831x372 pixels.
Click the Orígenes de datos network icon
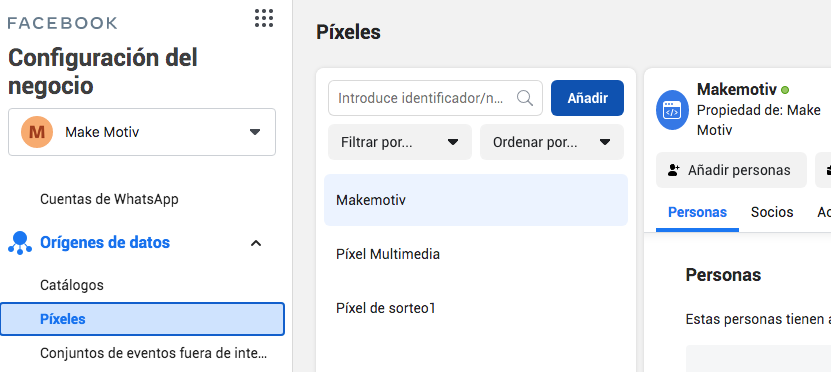[x=20, y=243]
